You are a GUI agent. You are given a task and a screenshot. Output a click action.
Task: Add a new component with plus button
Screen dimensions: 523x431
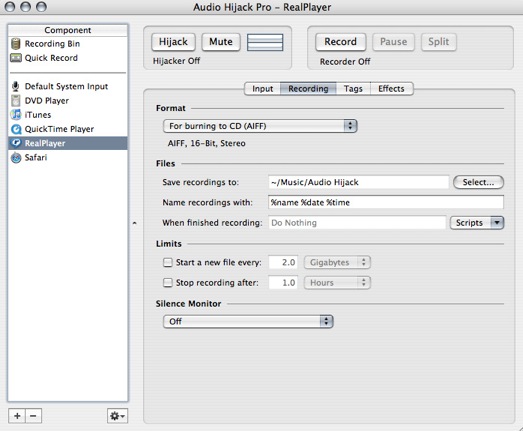pyautogui.click(x=17, y=416)
